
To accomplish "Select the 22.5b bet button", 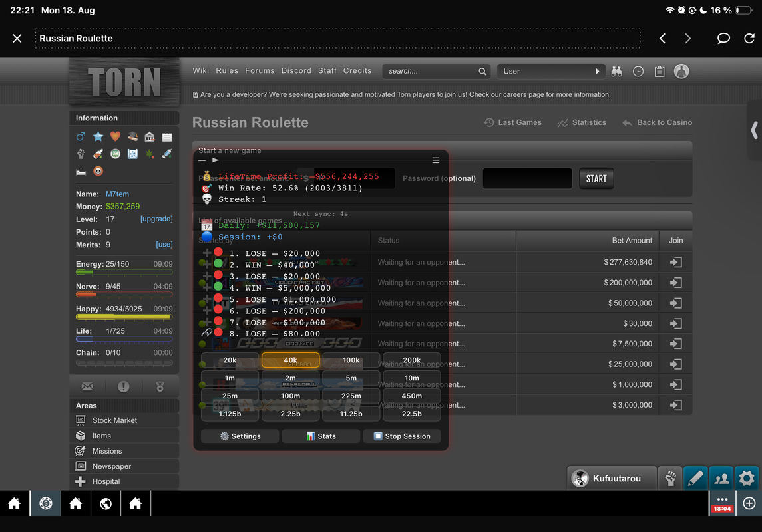I will tap(412, 414).
